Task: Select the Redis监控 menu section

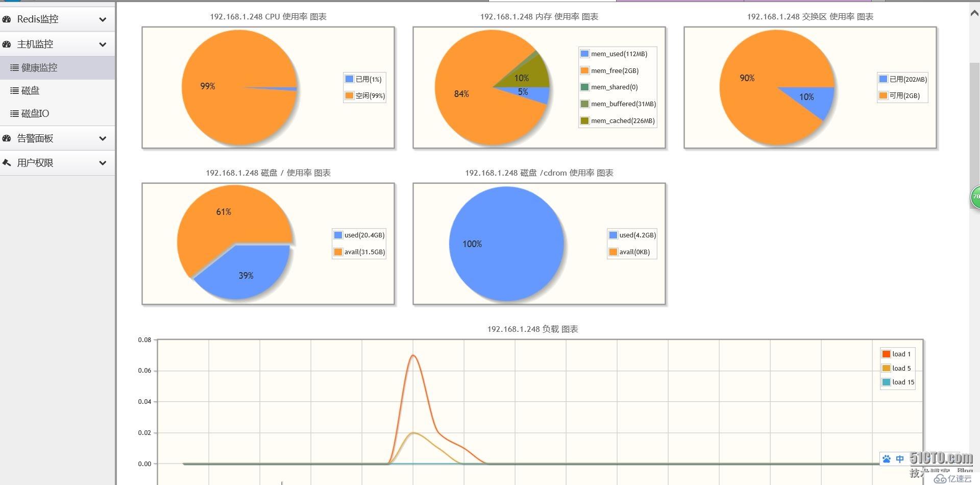Action: [58, 19]
